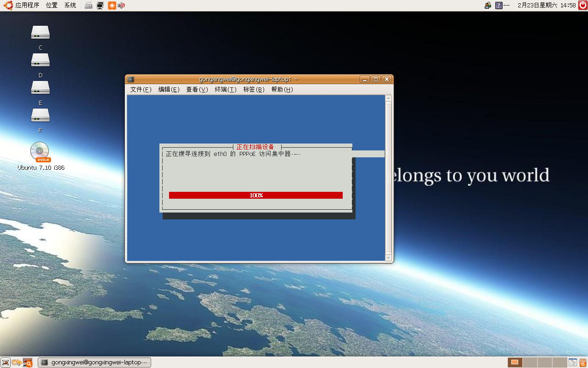Screen dimensions: 588x368
Task: Open the user switcher icon in top panel
Action: tap(488, 6)
